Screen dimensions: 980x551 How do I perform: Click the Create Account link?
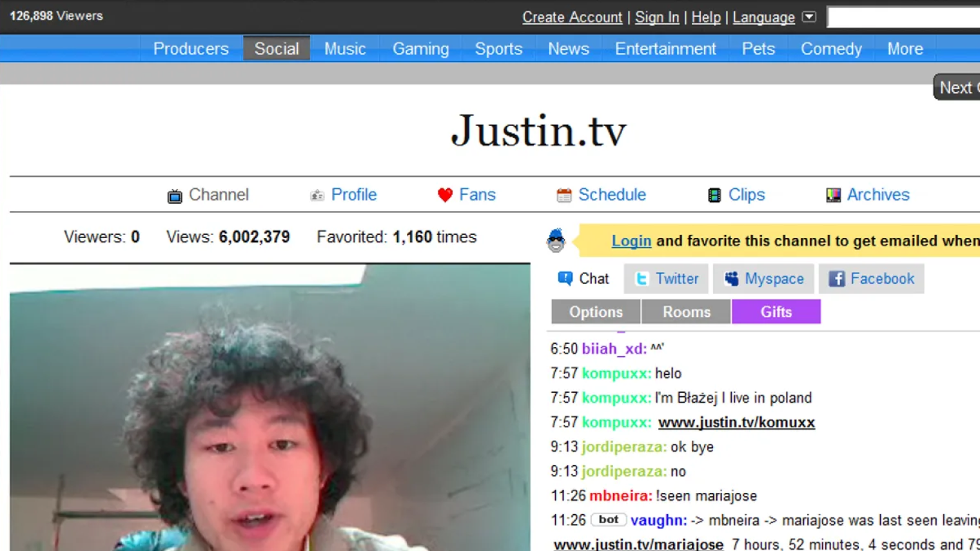[x=572, y=17]
